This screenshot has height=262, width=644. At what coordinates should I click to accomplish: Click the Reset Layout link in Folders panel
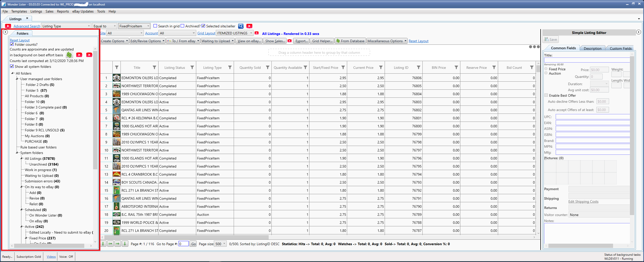tap(20, 40)
